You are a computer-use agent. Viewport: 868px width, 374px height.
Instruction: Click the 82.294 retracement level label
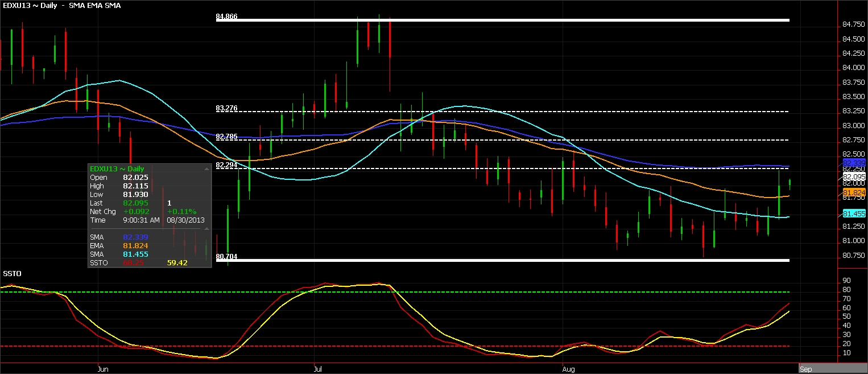pyautogui.click(x=226, y=165)
